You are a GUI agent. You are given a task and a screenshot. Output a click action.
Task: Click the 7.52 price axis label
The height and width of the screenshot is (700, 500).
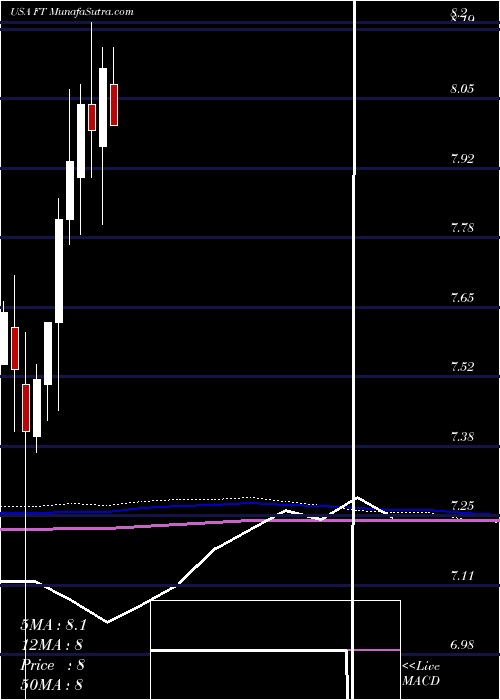pos(462,367)
